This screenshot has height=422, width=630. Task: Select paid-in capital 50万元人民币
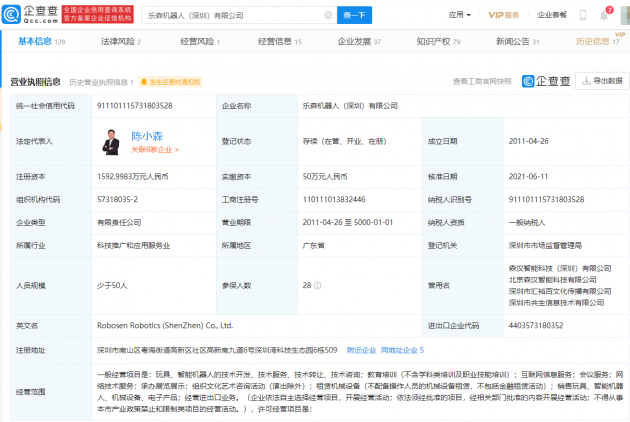325,176
